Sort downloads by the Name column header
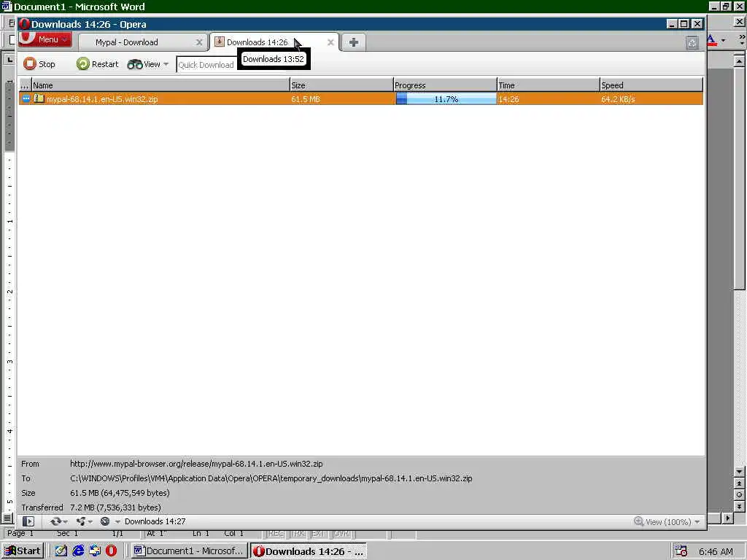The height and width of the screenshot is (560, 747). 161,85
